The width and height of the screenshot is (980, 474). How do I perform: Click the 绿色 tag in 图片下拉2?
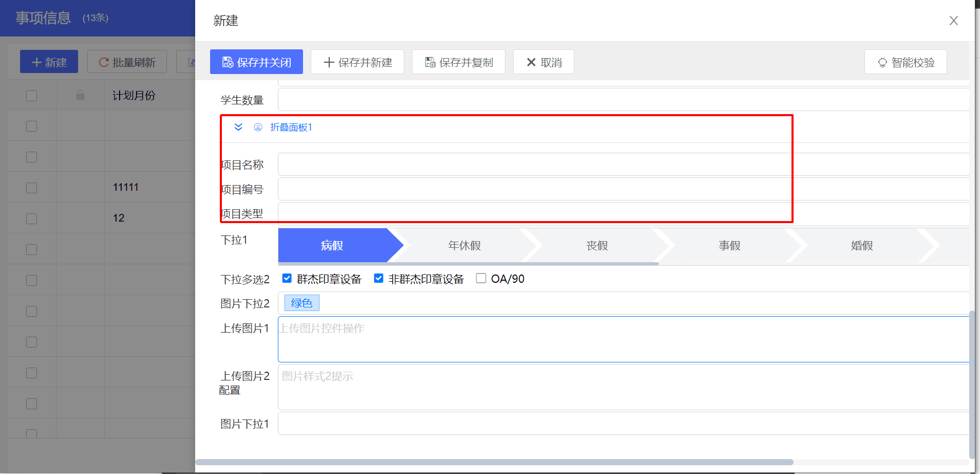[301, 303]
